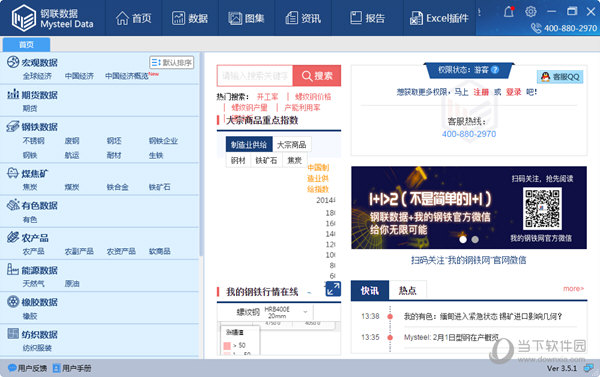The height and width of the screenshot is (377, 600).
Task: Open 原油 under energy data
Action: click(72, 283)
